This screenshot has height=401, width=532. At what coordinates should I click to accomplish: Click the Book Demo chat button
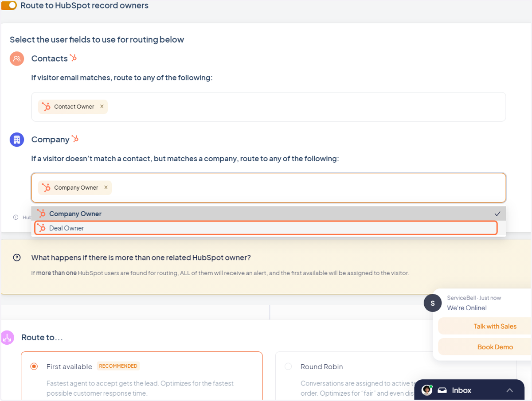[485, 347]
